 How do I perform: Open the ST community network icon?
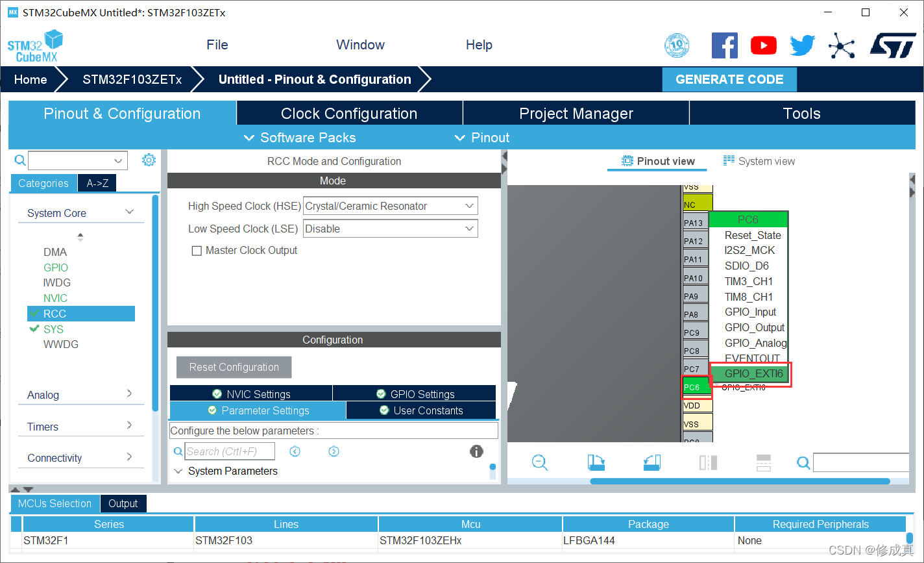pyautogui.click(x=842, y=45)
